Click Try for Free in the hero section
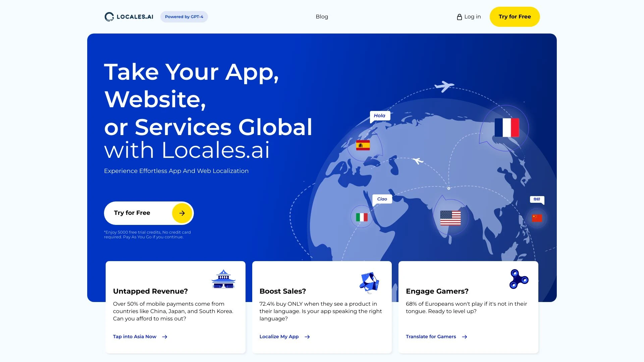The height and width of the screenshot is (362, 644). pyautogui.click(x=149, y=213)
